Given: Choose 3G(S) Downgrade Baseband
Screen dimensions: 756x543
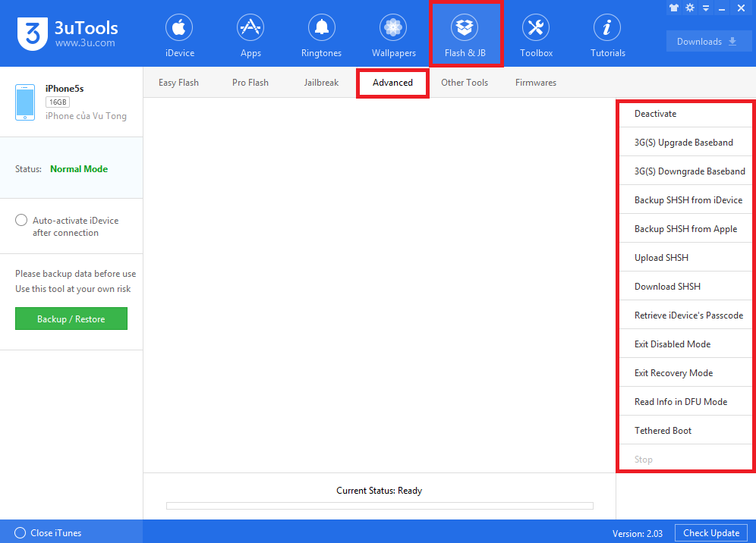Looking at the screenshot, I should click(x=685, y=171).
